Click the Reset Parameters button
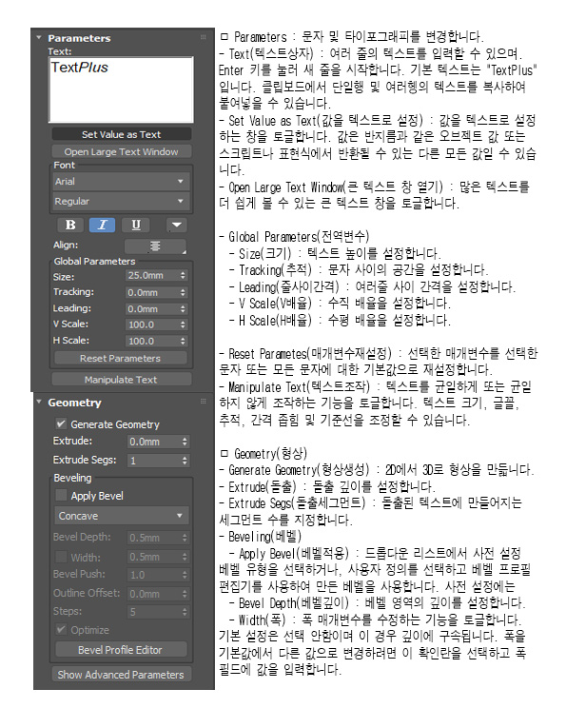566x728 pixels. tap(120, 358)
